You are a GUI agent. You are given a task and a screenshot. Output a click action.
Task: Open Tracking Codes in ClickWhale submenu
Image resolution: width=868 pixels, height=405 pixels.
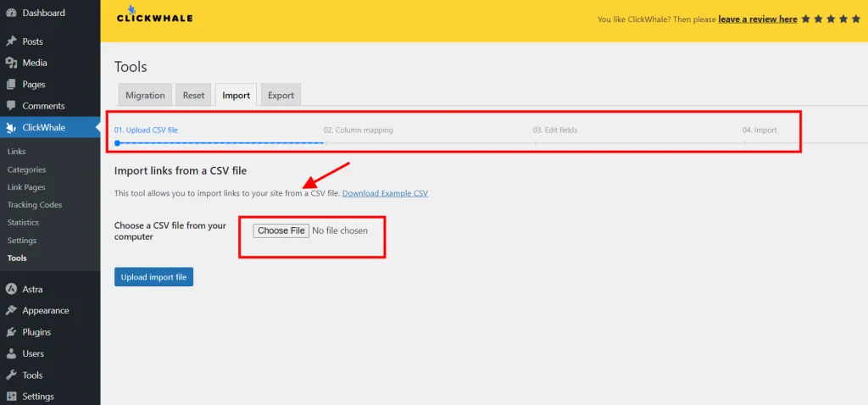35,205
